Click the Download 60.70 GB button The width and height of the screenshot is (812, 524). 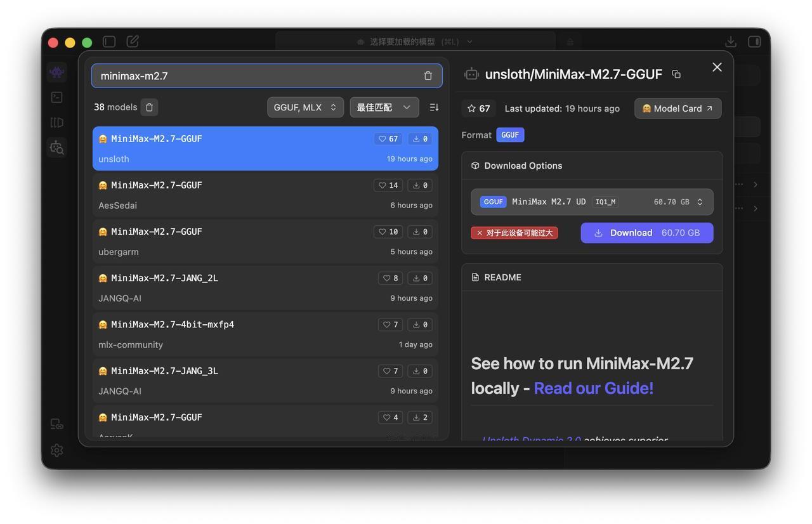tap(646, 233)
